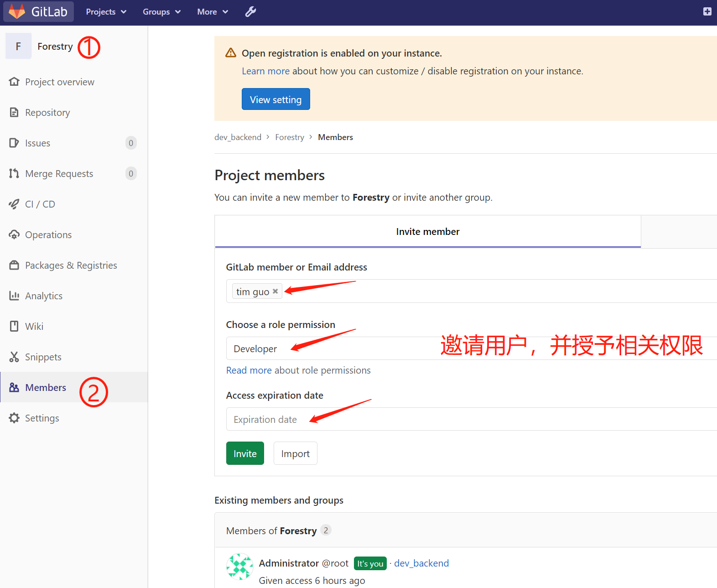Screen dimensions: 717x588
Task: Click the Expiration date field
Action: click(x=472, y=419)
